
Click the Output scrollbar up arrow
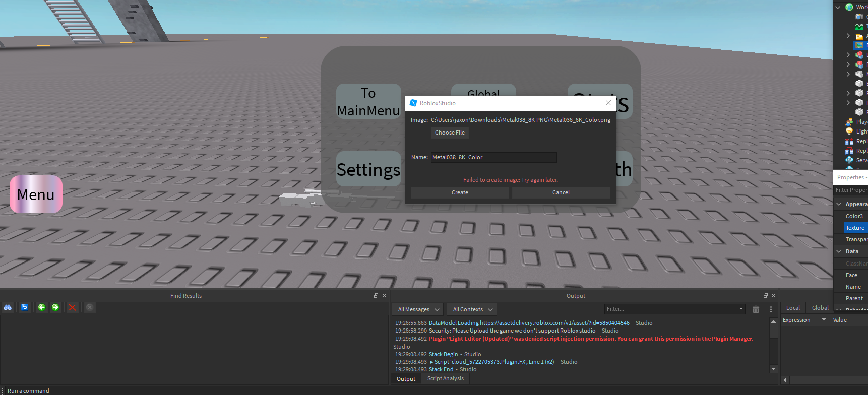774,321
